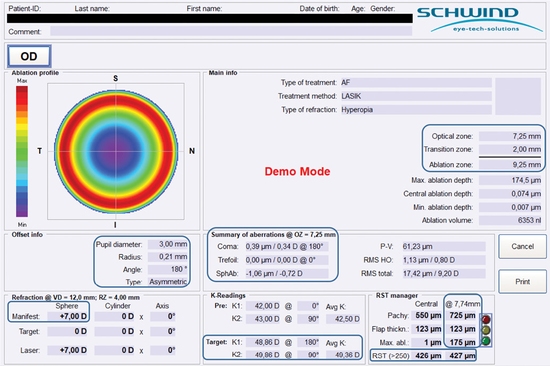Select the Manifest sphere +7,00 D field
Image resolution: width=550 pixels, height=366 pixels.
[67, 316]
